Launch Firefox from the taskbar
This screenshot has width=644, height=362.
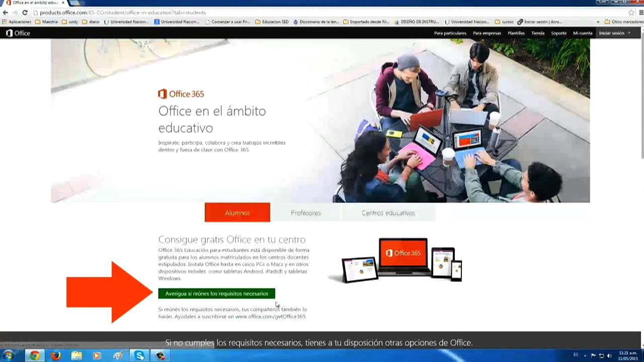click(55, 355)
